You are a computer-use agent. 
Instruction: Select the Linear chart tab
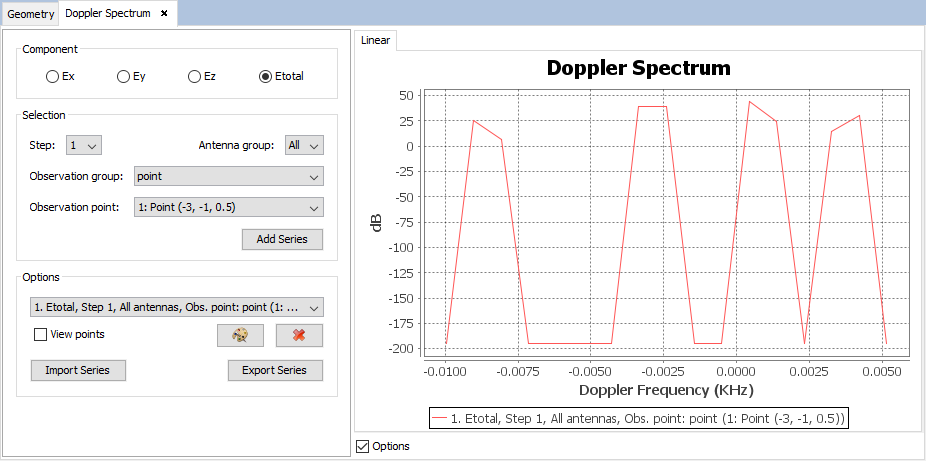pos(376,40)
